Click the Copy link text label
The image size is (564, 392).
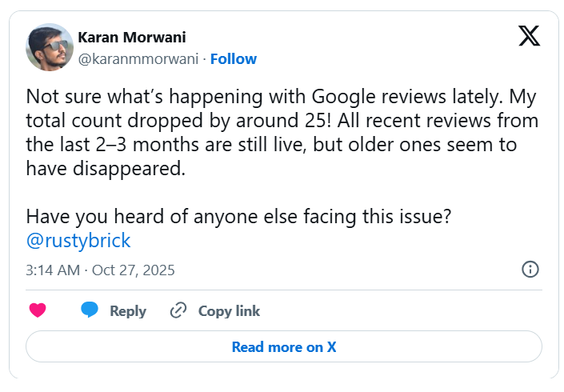229,311
